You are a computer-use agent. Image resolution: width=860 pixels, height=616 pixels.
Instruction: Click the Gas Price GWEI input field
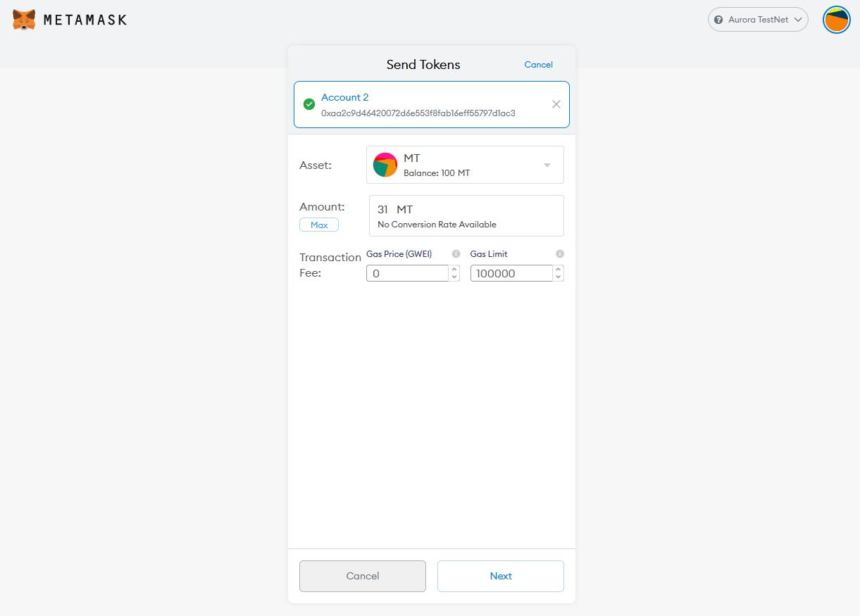click(x=407, y=273)
